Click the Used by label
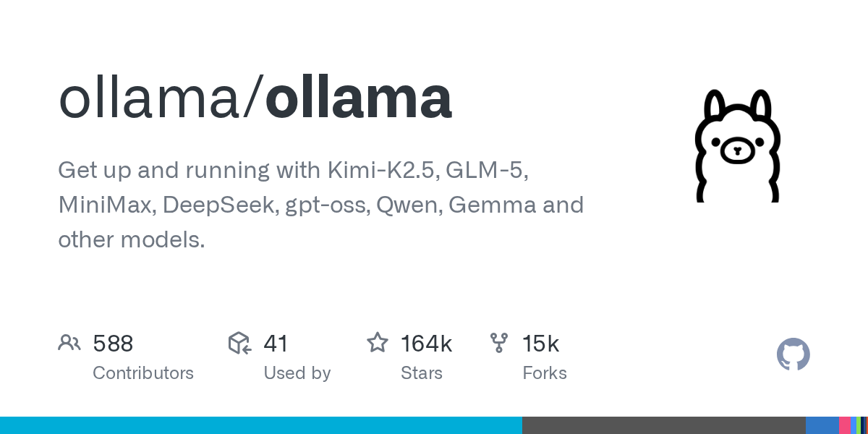The width and height of the screenshot is (868, 434). 297,373
